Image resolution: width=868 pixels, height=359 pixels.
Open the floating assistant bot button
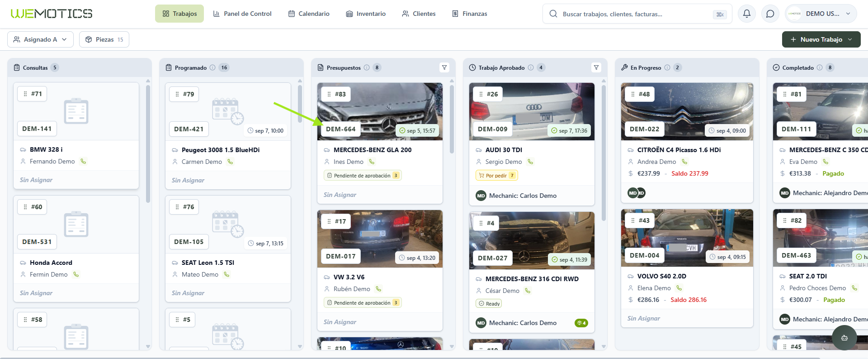[x=844, y=338]
